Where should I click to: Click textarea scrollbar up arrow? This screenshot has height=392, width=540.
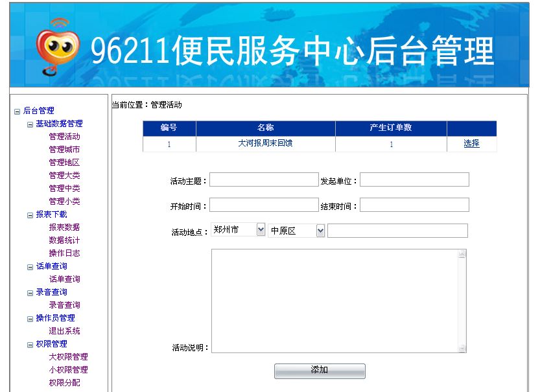(x=462, y=253)
